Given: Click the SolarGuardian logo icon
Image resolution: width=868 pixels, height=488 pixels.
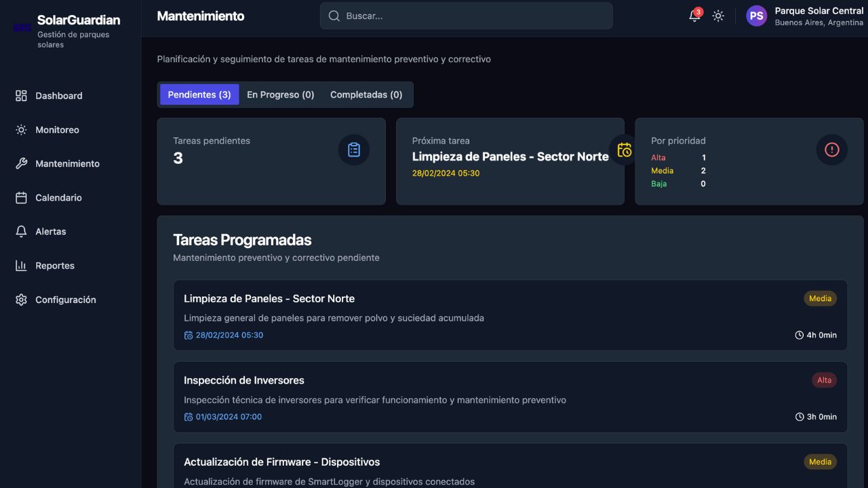Looking at the screenshot, I should 22,27.
